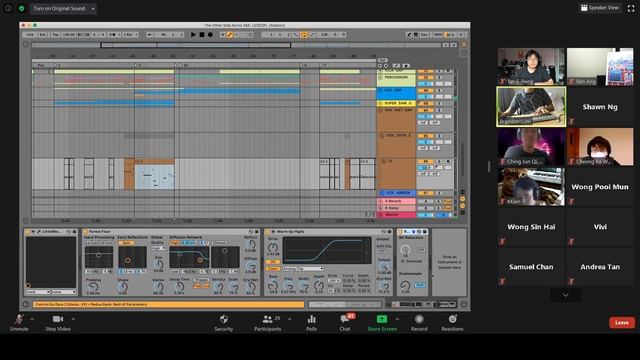640x360 pixels.
Task: Select the A Reverb return track
Action: 396,201
